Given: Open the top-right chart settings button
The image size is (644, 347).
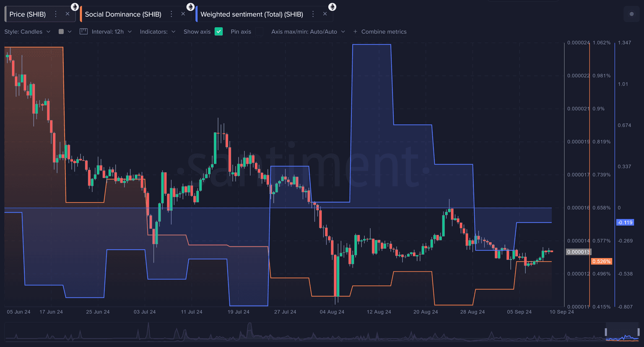Looking at the screenshot, I should point(631,14).
